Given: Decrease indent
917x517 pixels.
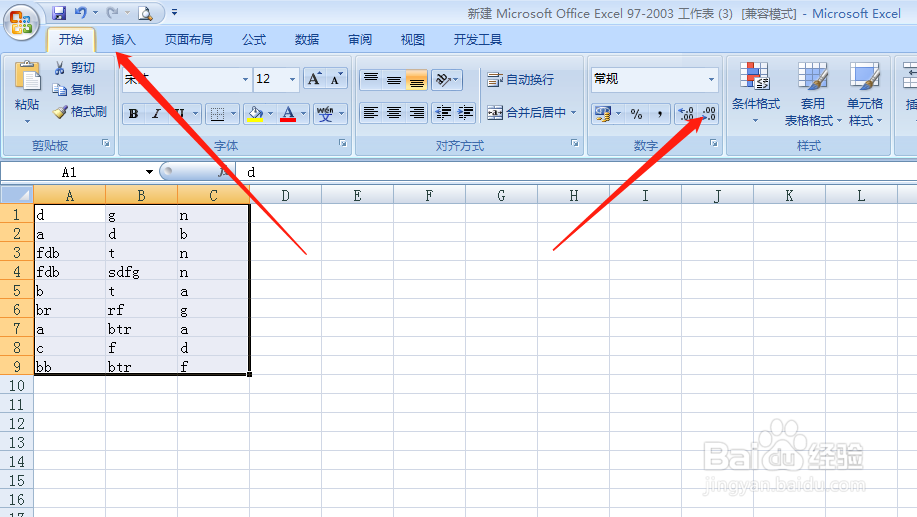Looking at the screenshot, I should click(x=443, y=112).
